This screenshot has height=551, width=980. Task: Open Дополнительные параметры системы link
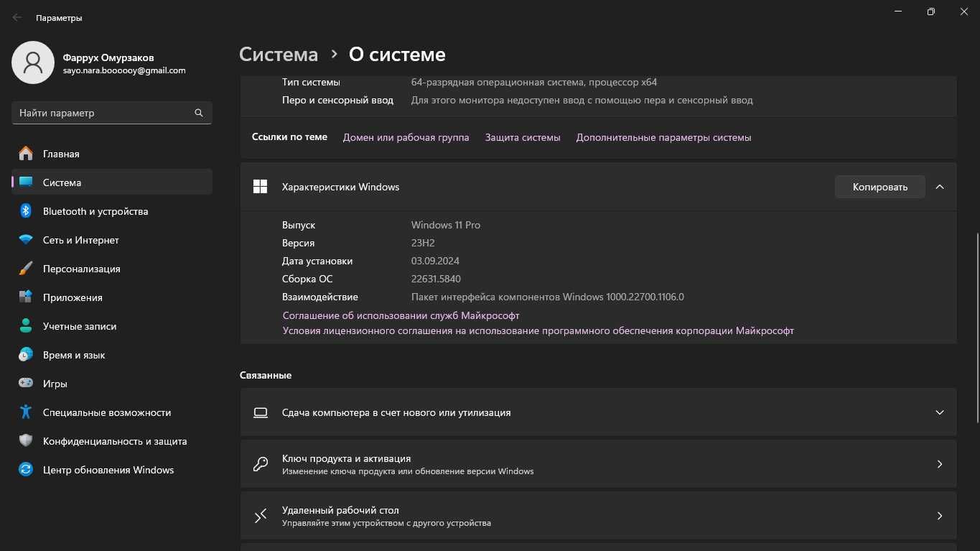[663, 137]
